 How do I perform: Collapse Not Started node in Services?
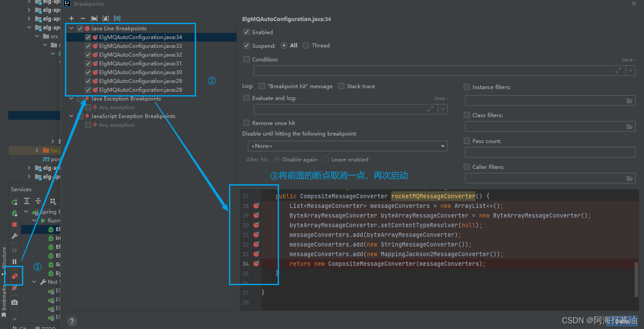coord(35,282)
